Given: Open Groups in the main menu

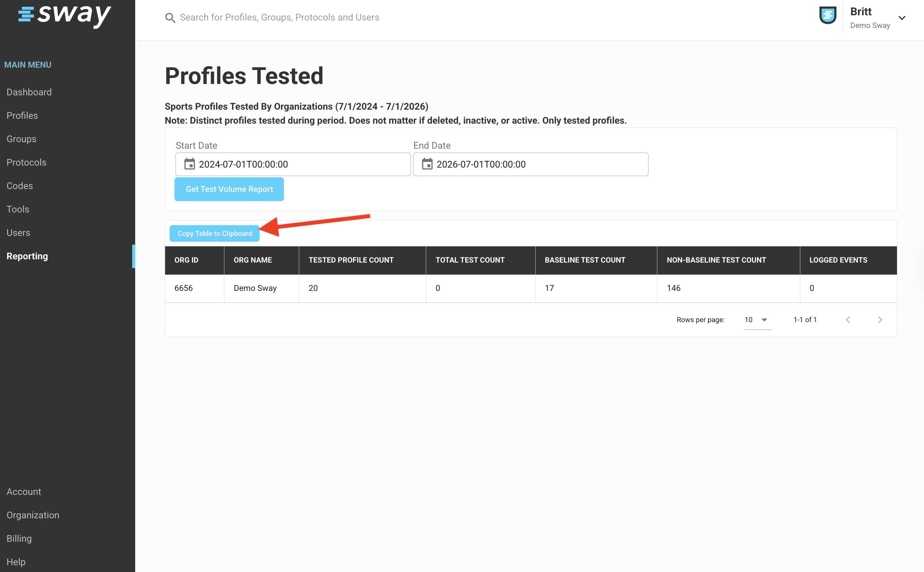Looking at the screenshot, I should (21, 139).
